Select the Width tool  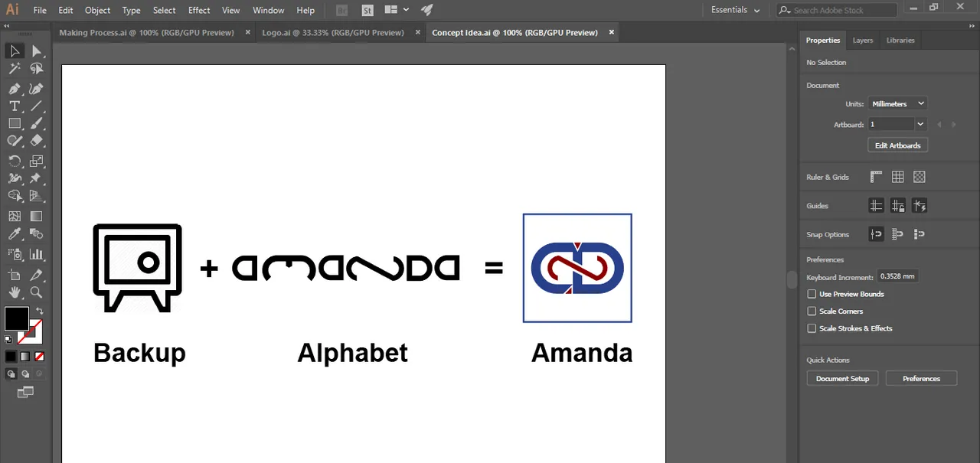pyautogui.click(x=15, y=178)
